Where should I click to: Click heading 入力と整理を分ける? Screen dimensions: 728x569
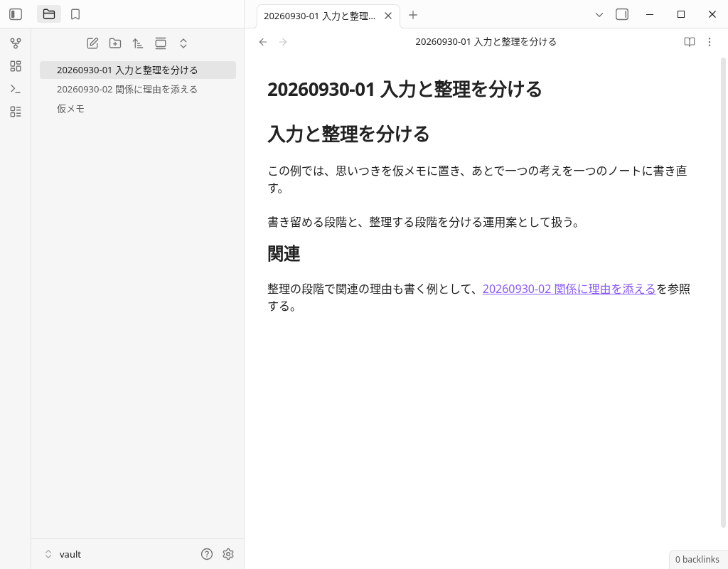click(x=348, y=134)
